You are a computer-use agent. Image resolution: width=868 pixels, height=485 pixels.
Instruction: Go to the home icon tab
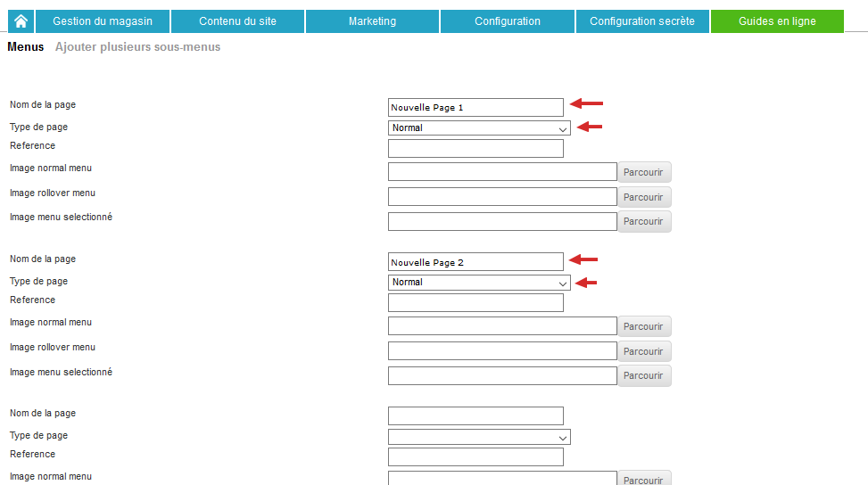click(21, 21)
